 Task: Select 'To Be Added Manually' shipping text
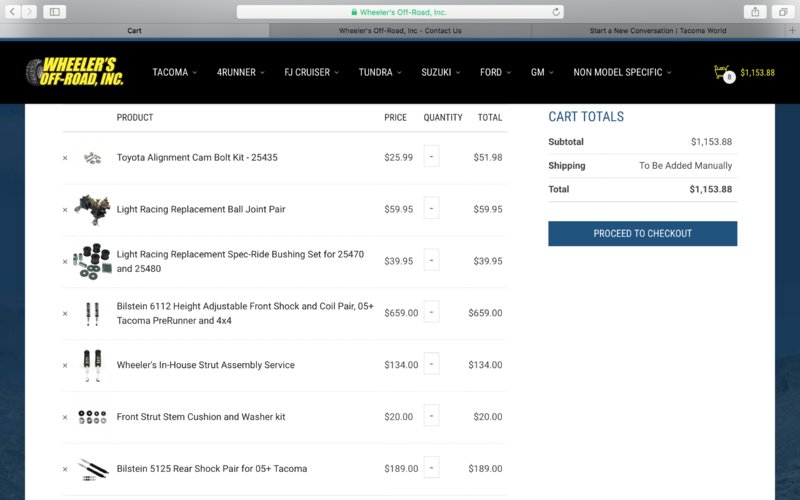tap(685, 166)
